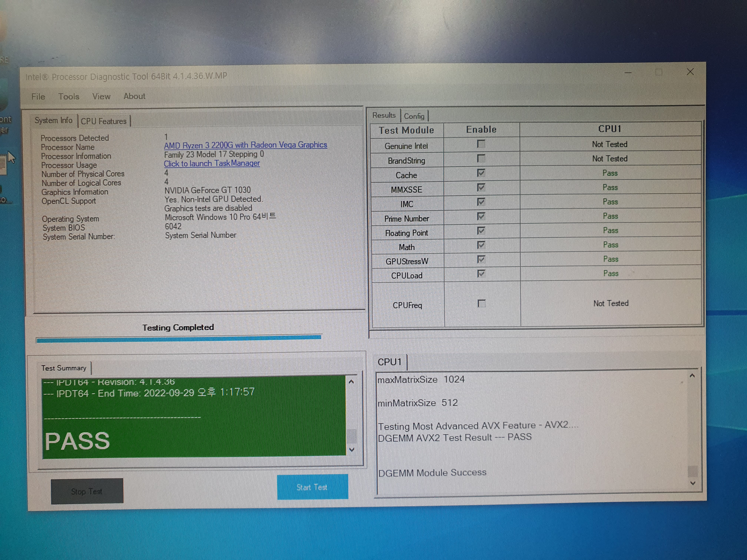Viewport: 747px width, 560px height.
Task: Select the CPU1 output tab
Action: coord(390,362)
